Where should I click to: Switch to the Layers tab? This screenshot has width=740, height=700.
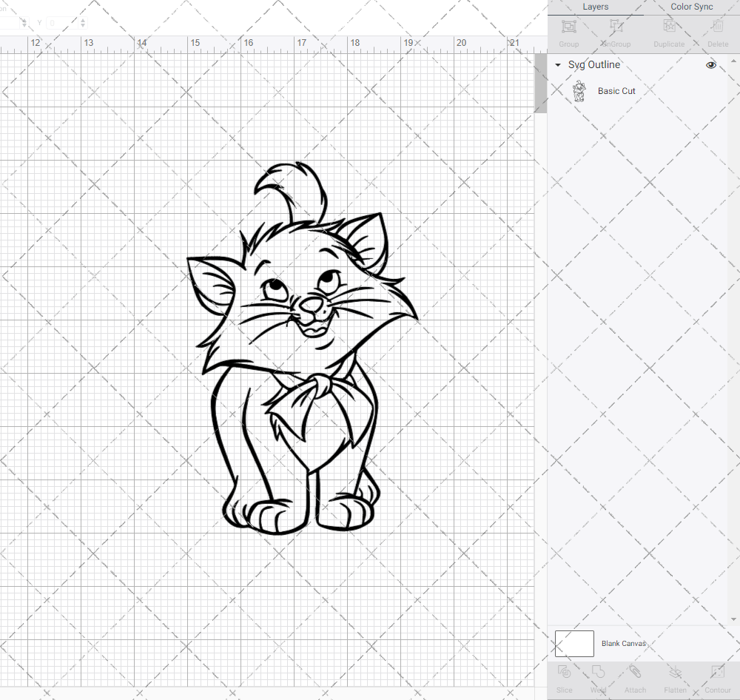tap(595, 7)
